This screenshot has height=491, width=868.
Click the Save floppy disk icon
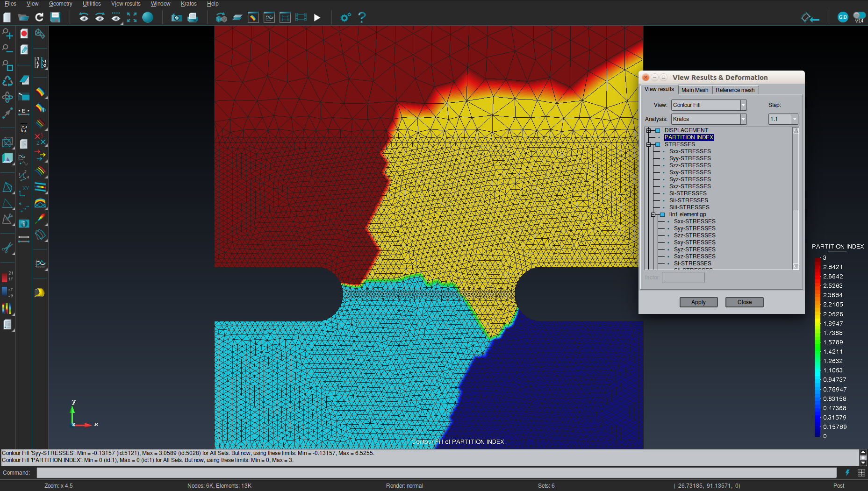[x=55, y=17]
